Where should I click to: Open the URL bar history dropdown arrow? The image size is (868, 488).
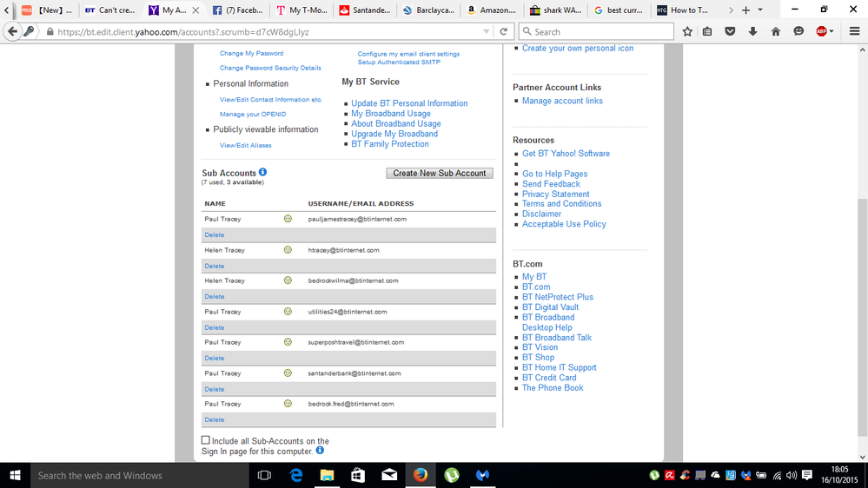point(486,31)
